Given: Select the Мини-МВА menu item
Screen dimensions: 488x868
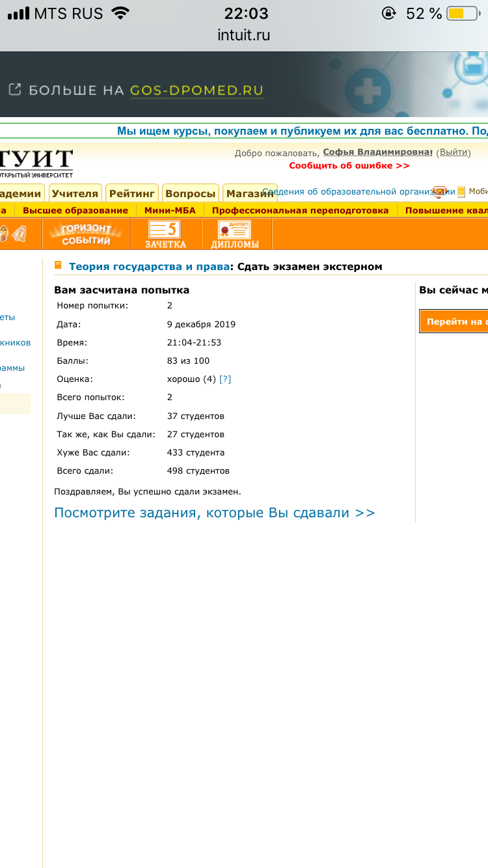Looking at the screenshot, I should coord(170,210).
